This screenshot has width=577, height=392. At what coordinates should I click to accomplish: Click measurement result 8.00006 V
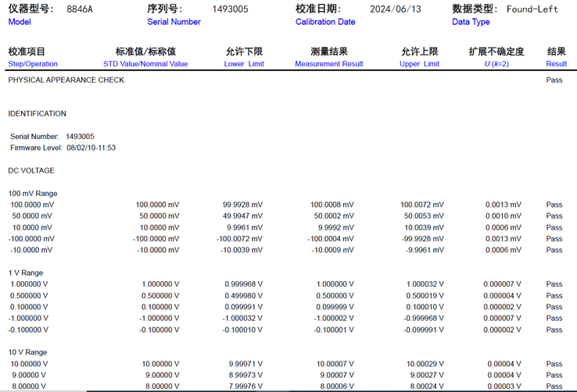[x=337, y=387]
